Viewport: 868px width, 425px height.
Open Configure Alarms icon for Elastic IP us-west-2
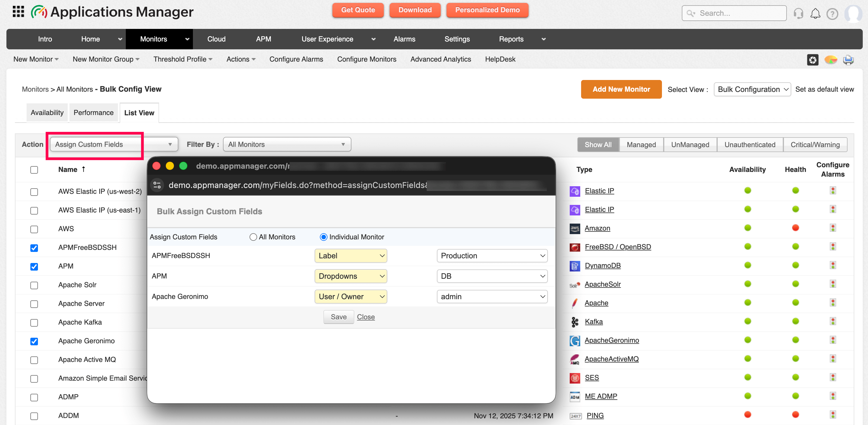click(833, 190)
